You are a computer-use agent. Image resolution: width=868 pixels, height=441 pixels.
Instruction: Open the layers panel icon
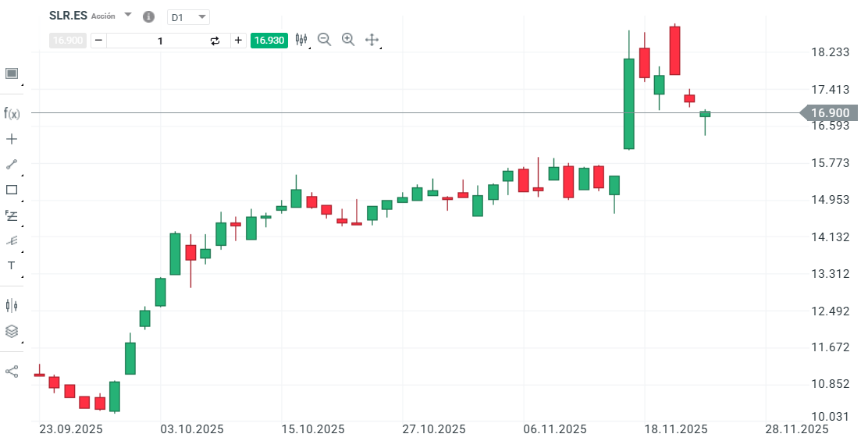coord(12,331)
